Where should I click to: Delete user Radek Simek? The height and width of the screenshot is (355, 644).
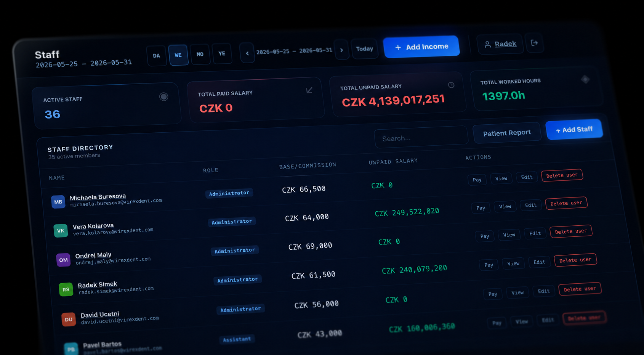pyautogui.click(x=575, y=260)
